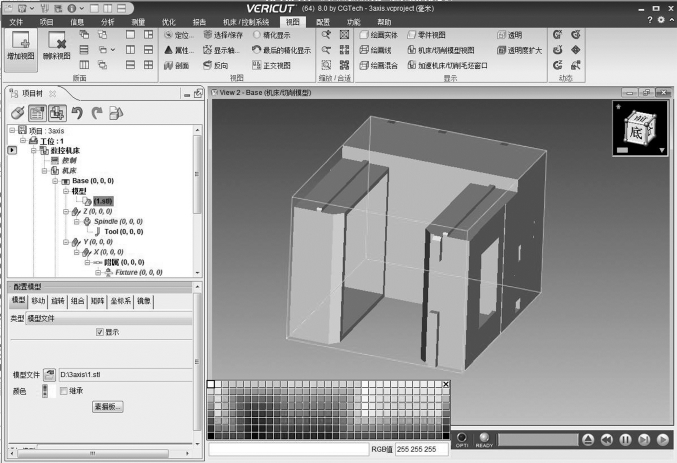The height and width of the screenshot is (463, 677).
Task: Toggle the 显示 (Show) checkbox
Action: click(x=99, y=332)
